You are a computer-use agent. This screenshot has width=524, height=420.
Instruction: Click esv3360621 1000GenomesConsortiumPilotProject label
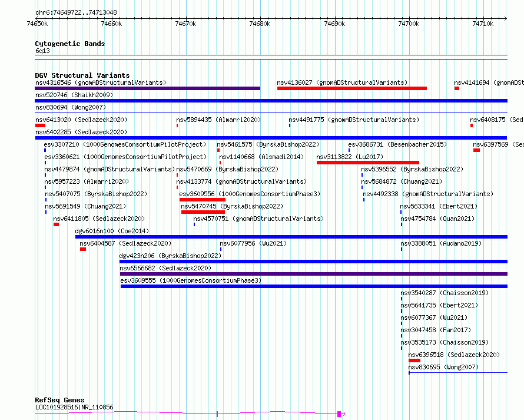point(125,157)
